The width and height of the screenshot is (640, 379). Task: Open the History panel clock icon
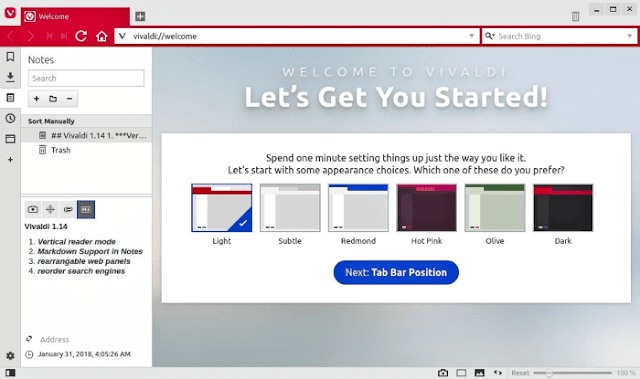click(10, 118)
